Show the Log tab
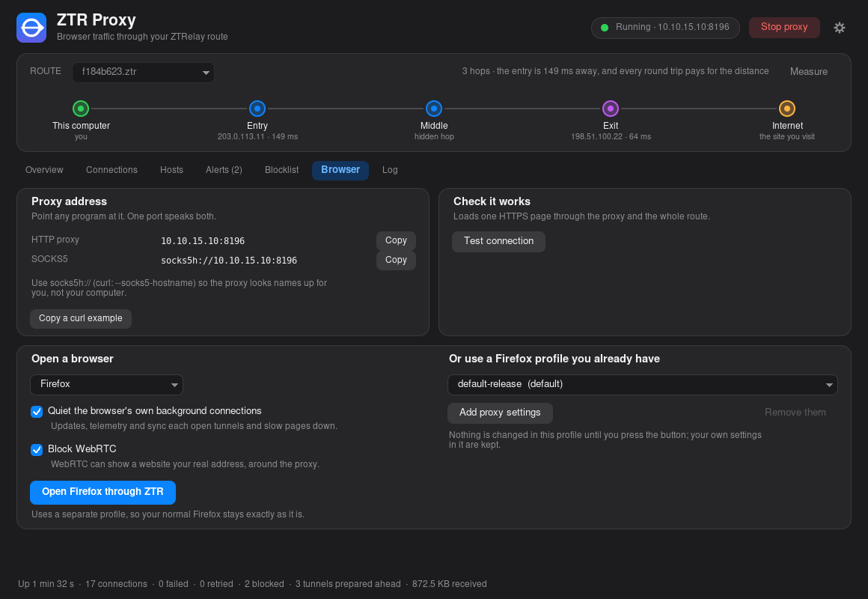Screen dimensions: 868x599 (390, 170)
